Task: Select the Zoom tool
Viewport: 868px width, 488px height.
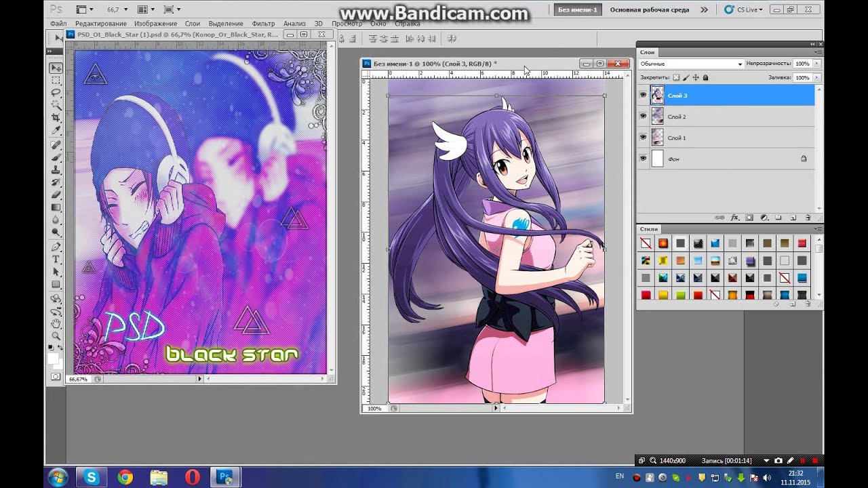Action: click(56, 335)
